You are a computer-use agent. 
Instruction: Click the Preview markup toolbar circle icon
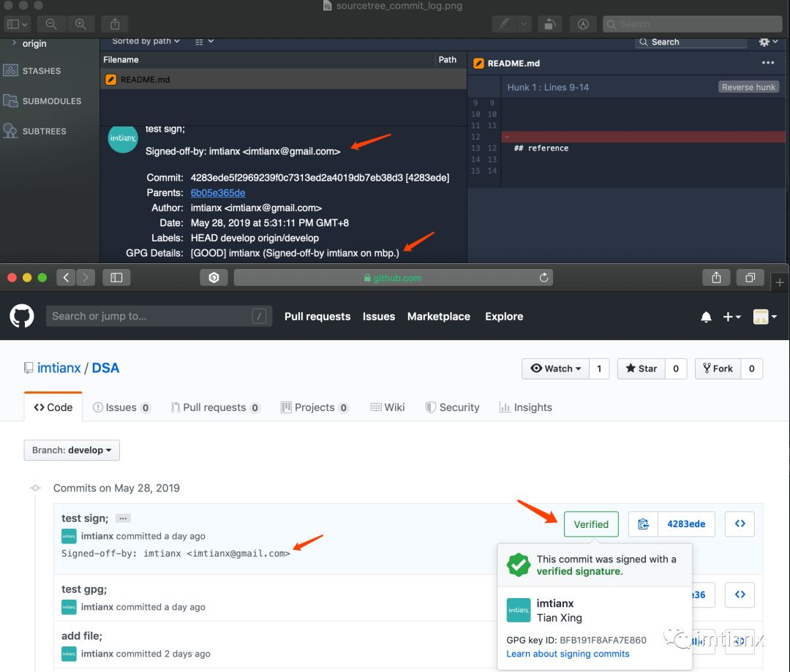click(x=583, y=23)
